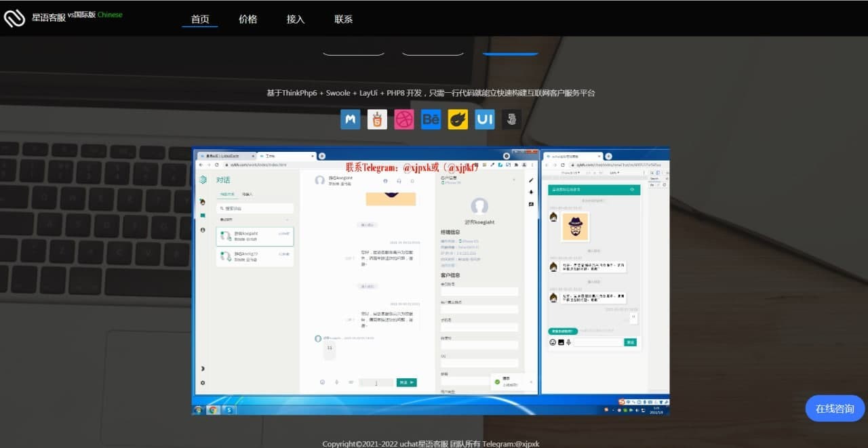This screenshot has width=868, height=448.
Task: Click the HTML5 shield icon
Action: point(377,120)
